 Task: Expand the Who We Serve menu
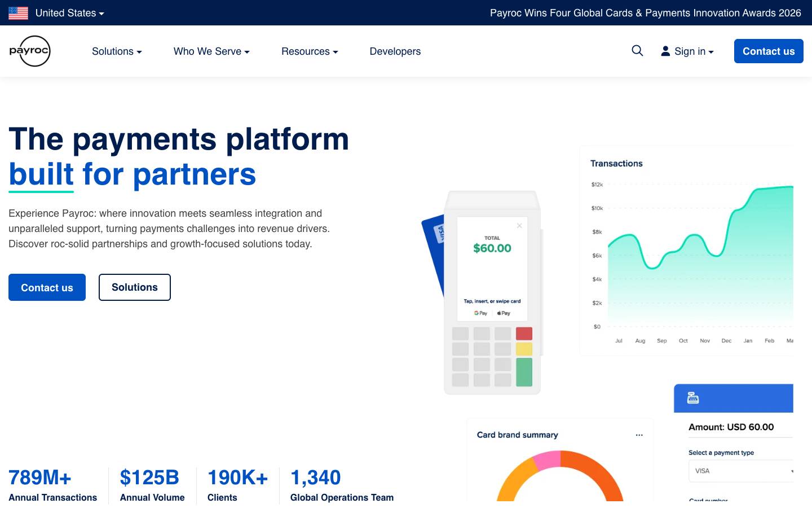tap(211, 51)
